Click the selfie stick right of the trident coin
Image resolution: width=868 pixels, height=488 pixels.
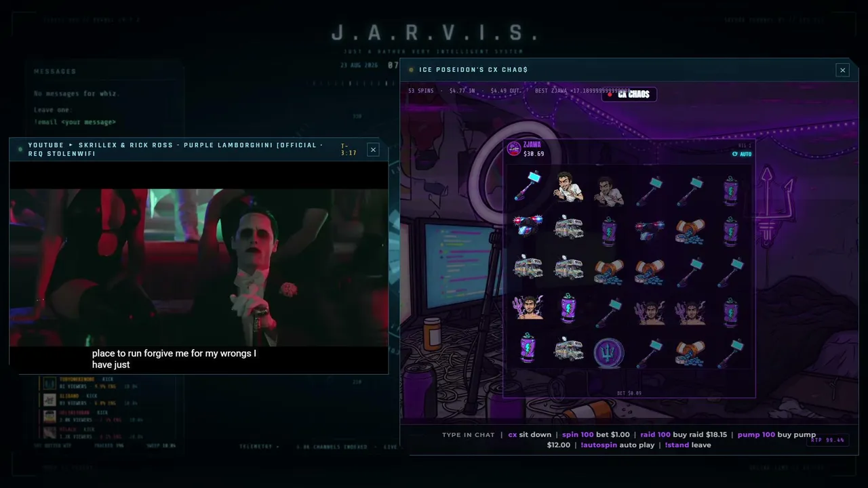pyautogui.click(x=650, y=353)
